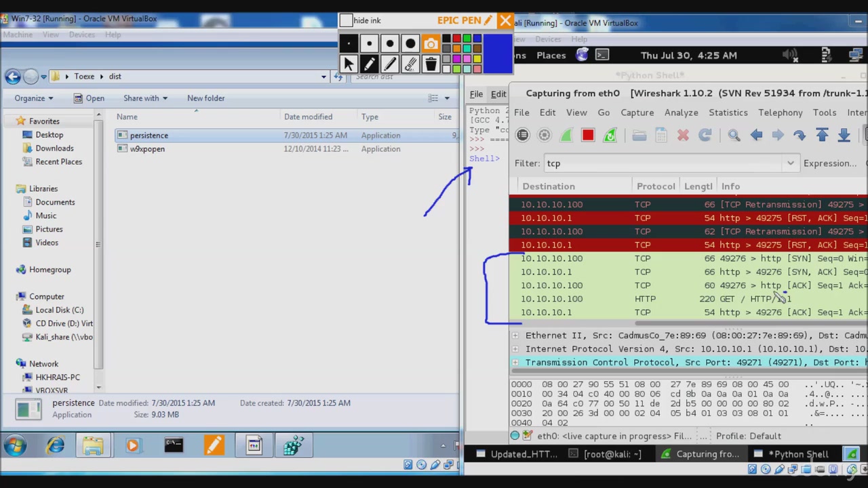Switch to Epic Pen cursor arrow tool
This screenshot has height=488, width=868.
(x=349, y=64)
